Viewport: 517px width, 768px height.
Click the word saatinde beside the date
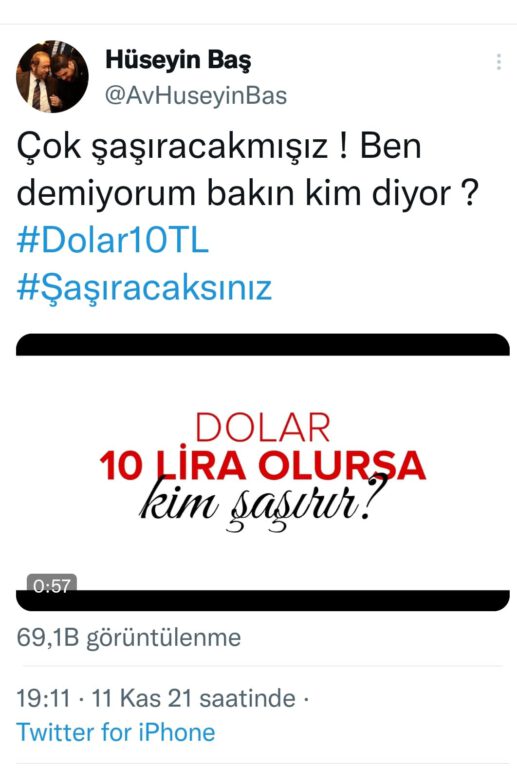pos(247,698)
